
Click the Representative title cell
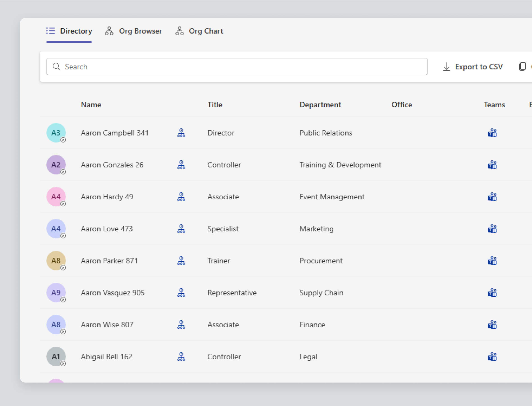tap(232, 293)
